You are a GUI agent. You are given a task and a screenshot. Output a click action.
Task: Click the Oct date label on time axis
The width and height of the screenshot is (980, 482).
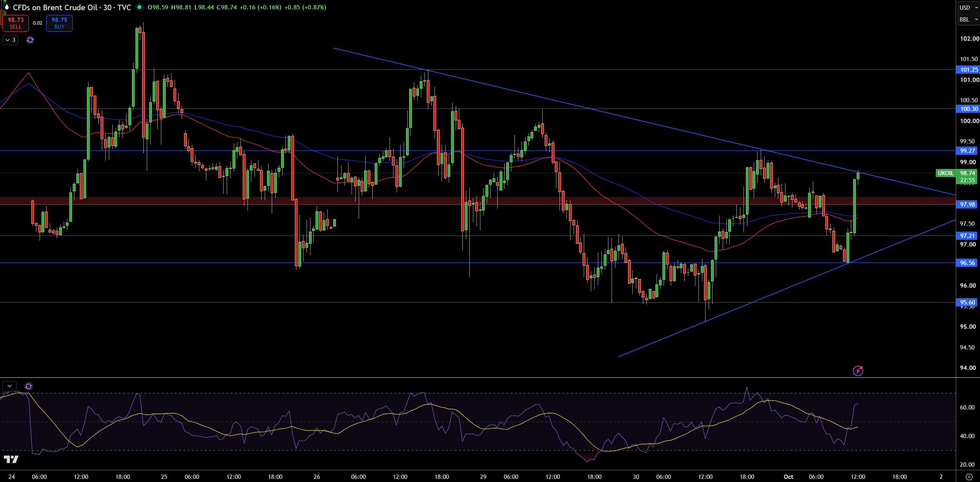click(788, 477)
